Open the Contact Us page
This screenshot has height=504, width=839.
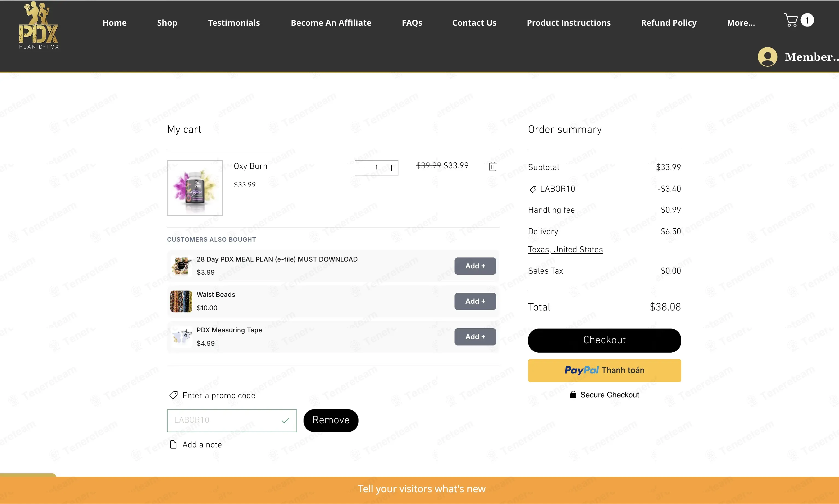click(474, 23)
